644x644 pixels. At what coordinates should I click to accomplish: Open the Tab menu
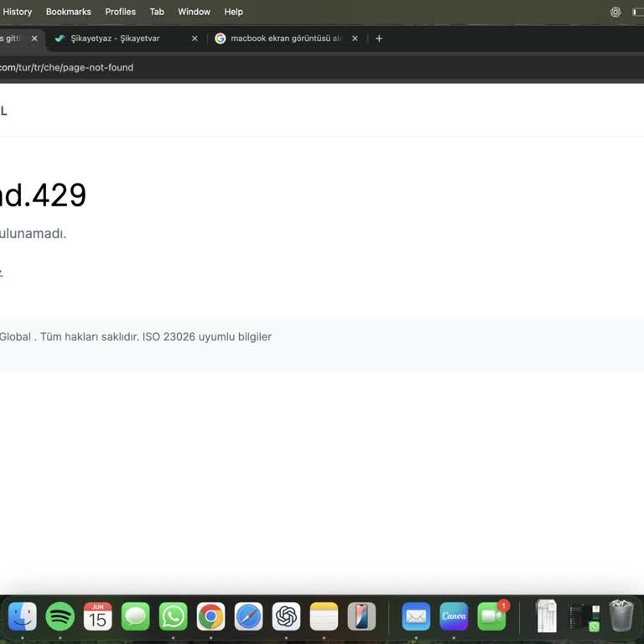pyautogui.click(x=157, y=12)
